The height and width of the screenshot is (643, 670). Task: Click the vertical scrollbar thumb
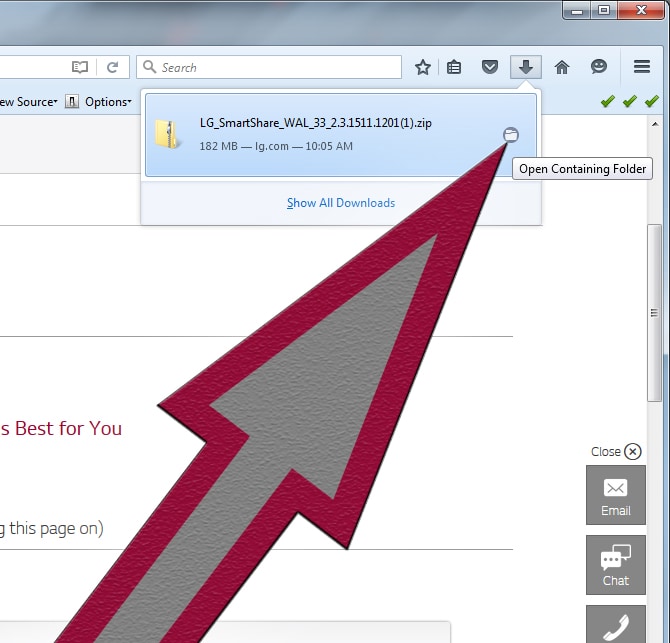tap(654, 313)
